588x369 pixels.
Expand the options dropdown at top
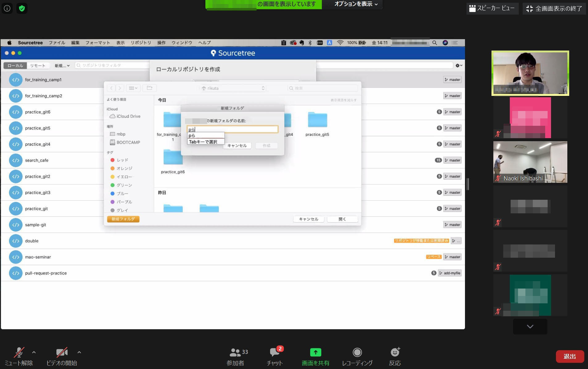click(356, 4)
